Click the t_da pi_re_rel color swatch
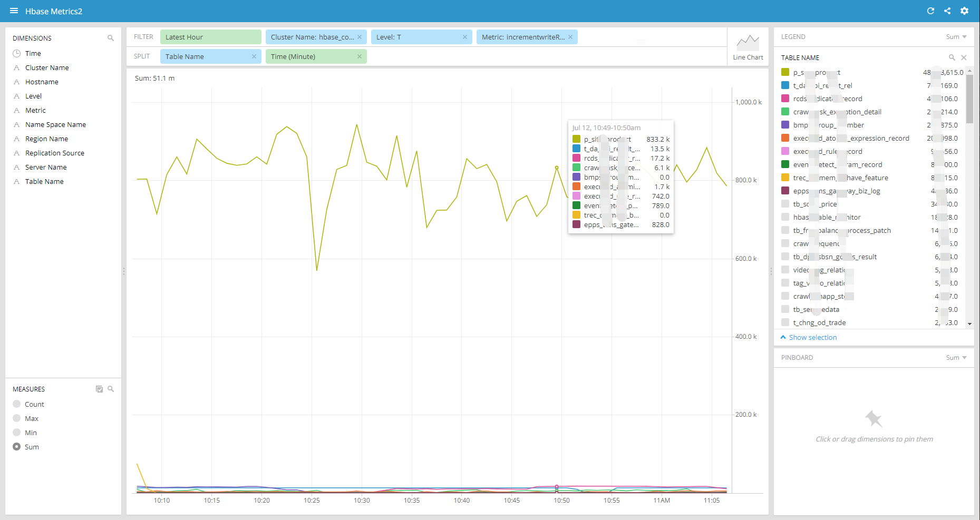The image size is (980, 520). coord(784,85)
